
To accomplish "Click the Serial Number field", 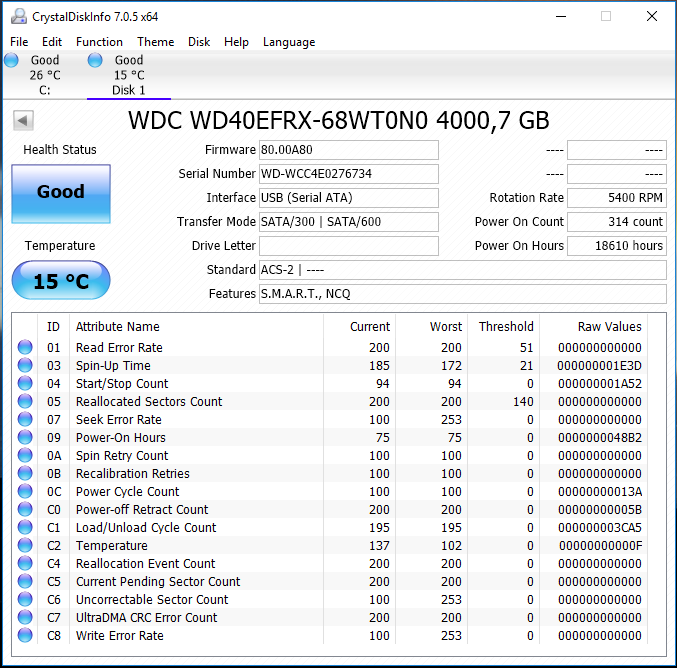I will 348,174.
